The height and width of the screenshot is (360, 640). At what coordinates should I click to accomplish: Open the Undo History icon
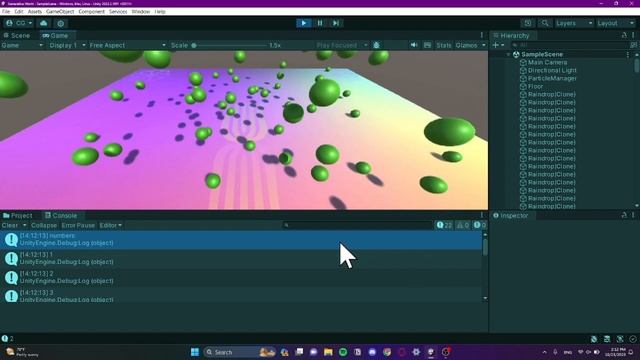[528, 23]
